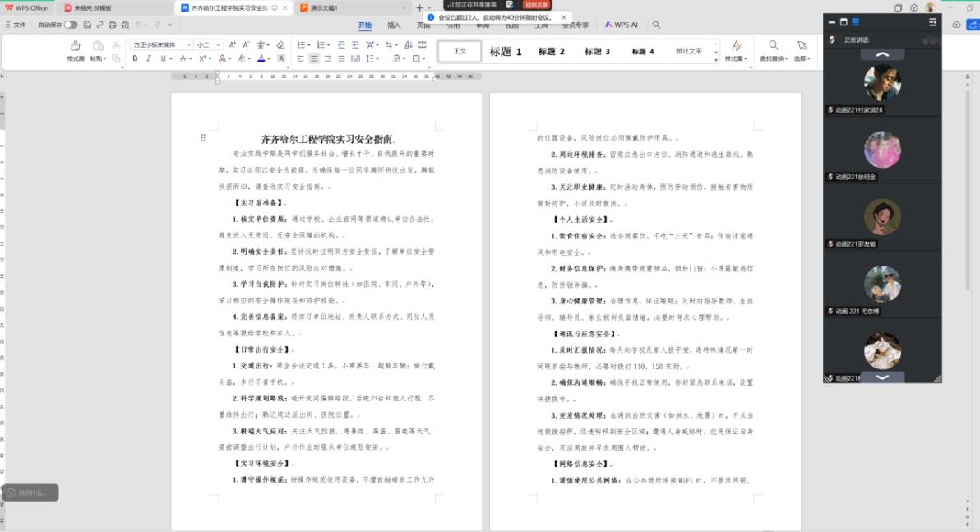Open the font name dropdown
The width and height of the screenshot is (980, 532).
coord(188,44)
